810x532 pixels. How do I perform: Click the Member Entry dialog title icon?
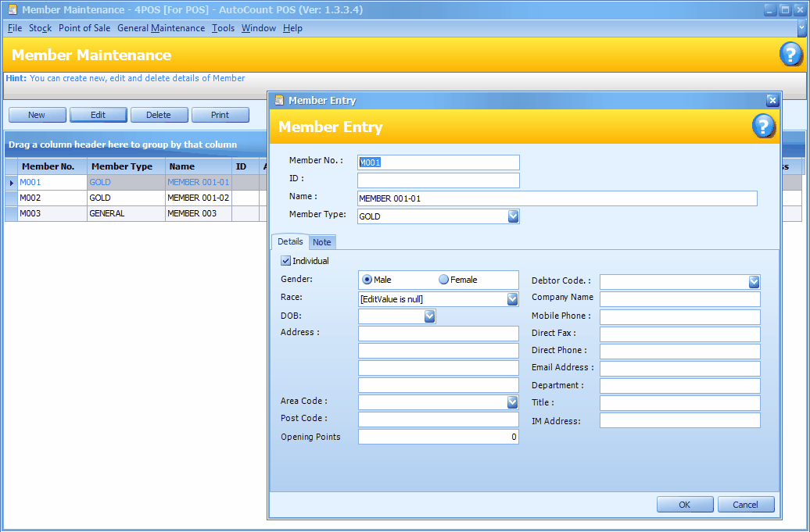pyautogui.click(x=279, y=100)
